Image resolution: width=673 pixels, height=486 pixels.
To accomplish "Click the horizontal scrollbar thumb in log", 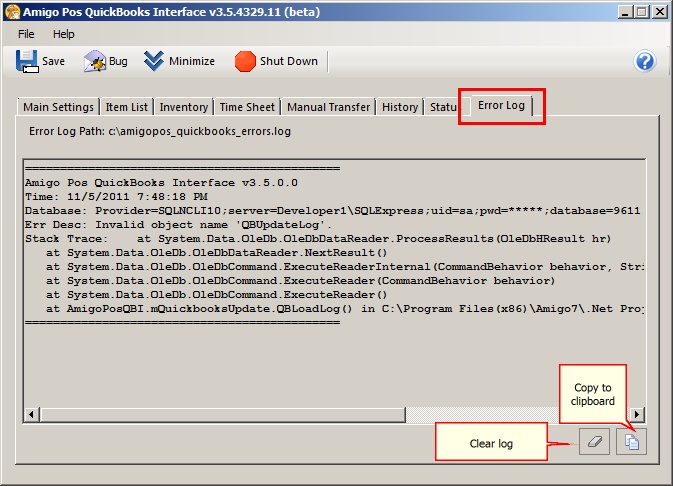I will pyautogui.click(x=222, y=414).
